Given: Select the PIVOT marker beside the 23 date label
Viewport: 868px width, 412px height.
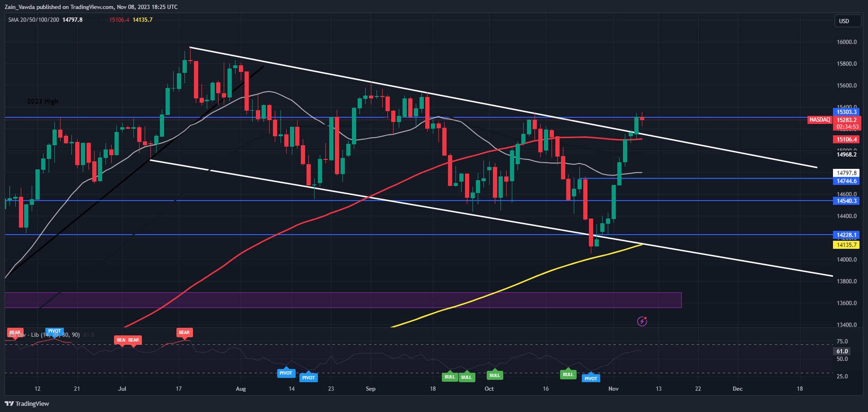Looking at the screenshot, I should coord(308,377).
